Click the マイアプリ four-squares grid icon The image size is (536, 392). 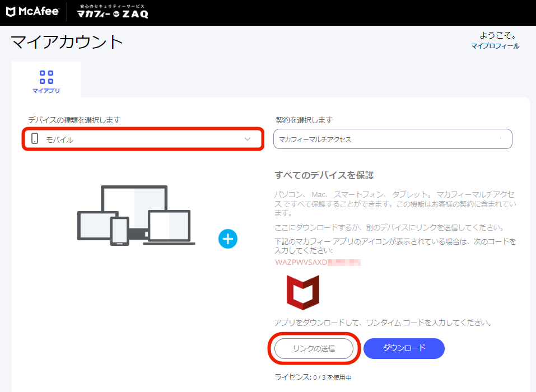[x=46, y=77]
